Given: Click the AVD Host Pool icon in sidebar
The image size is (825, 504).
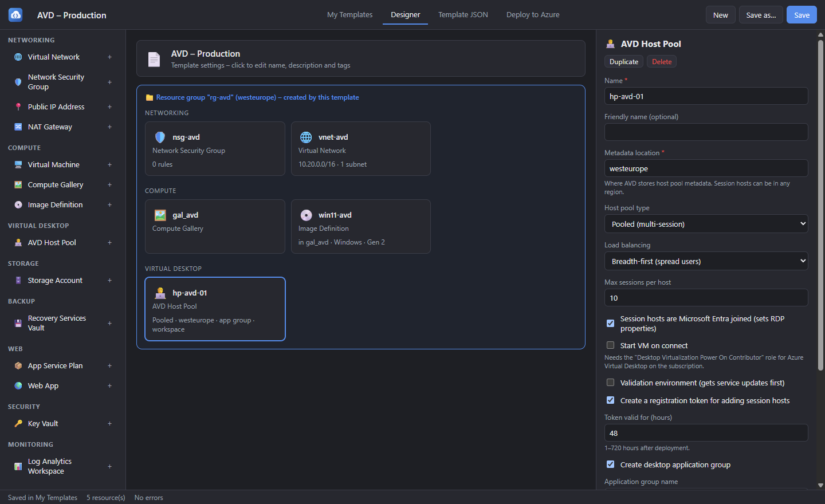Looking at the screenshot, I should [18, 243].
